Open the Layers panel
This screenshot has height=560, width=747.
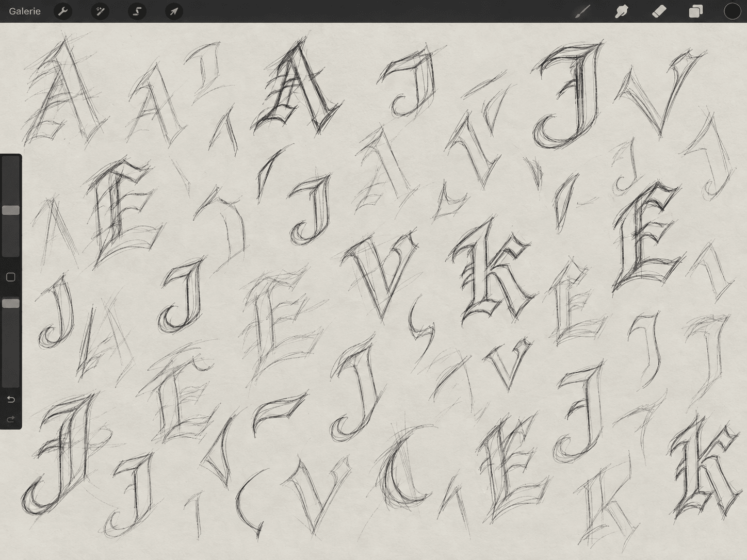click(x=696, y=11)
